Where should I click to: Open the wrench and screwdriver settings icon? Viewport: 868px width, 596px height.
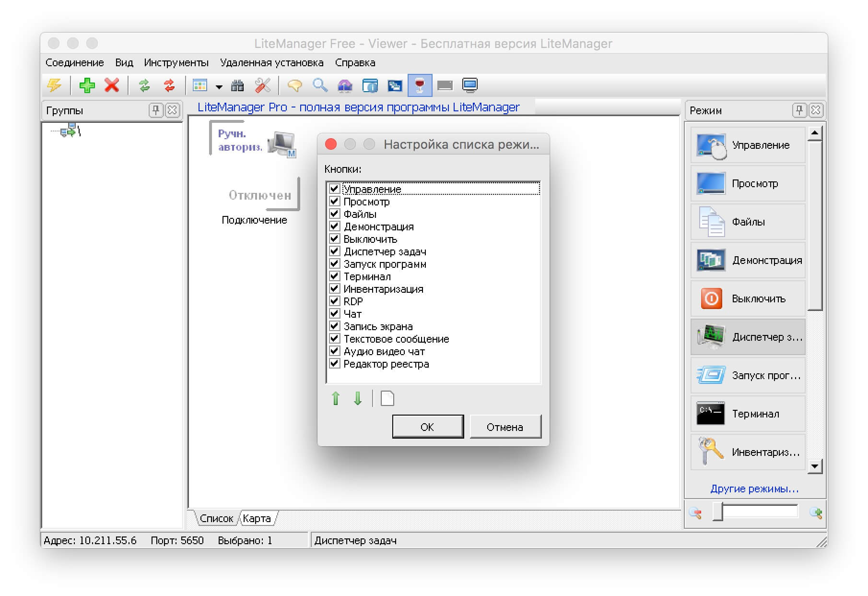(262, 86)
